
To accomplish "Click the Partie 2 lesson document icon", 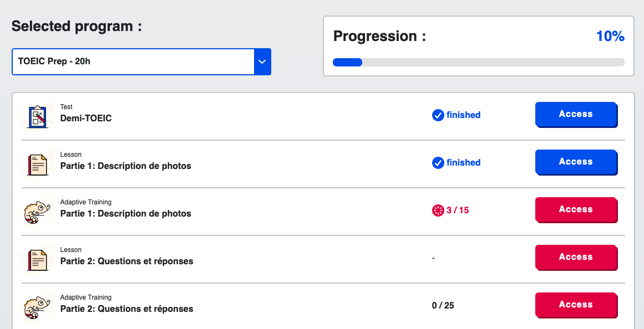I will 38,260.
